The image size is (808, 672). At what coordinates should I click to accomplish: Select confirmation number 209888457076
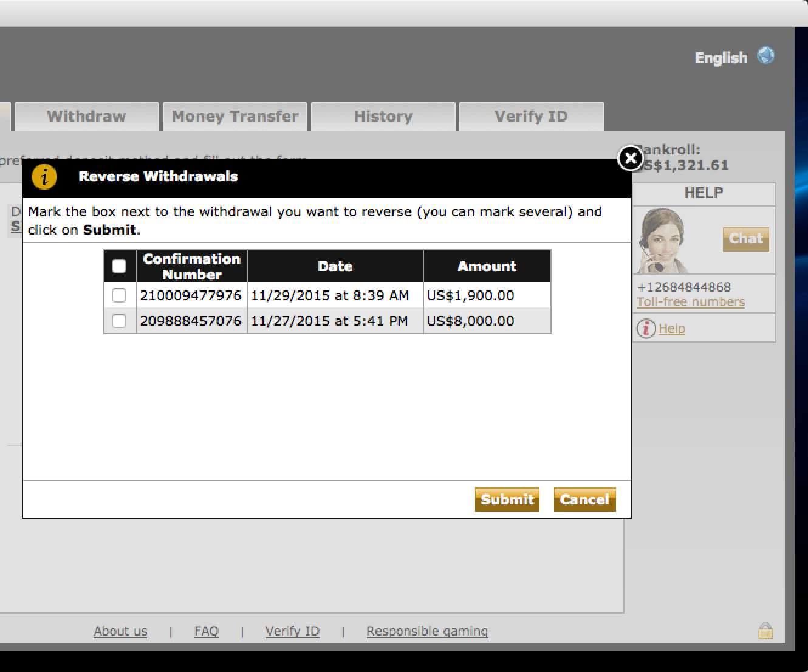[x=191, y=321]
